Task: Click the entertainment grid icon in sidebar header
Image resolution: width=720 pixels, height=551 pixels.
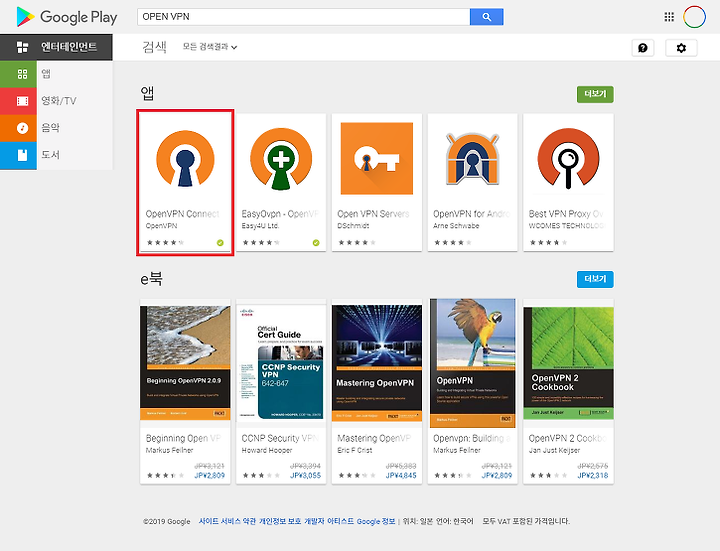Action: [x=22, y=47]
